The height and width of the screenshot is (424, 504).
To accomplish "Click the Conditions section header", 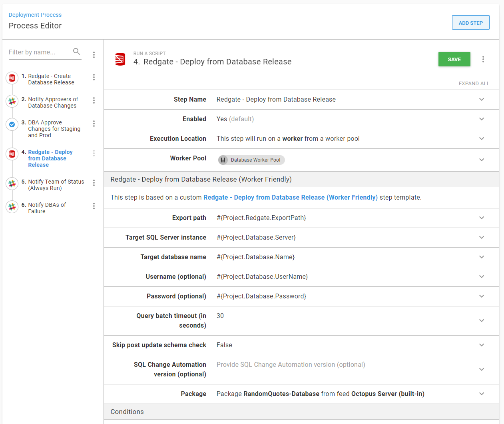I will point(301,412).
